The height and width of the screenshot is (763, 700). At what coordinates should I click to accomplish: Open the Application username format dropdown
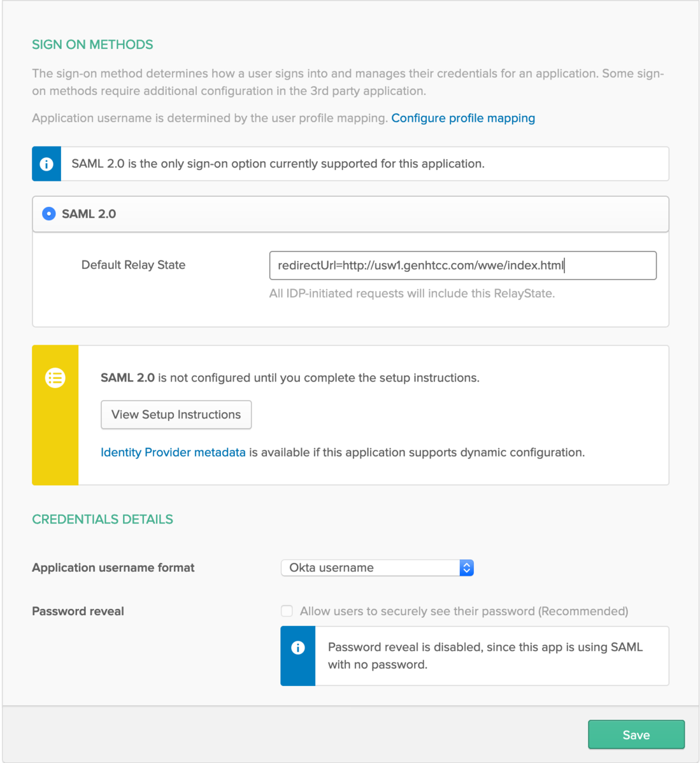(377, 568)
